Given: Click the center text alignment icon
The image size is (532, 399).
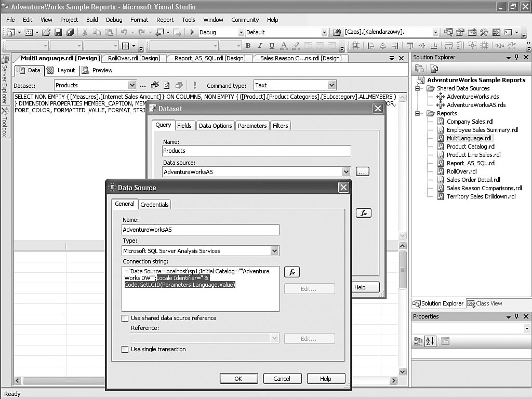Looking at the screenshot, I should point(320,46).
